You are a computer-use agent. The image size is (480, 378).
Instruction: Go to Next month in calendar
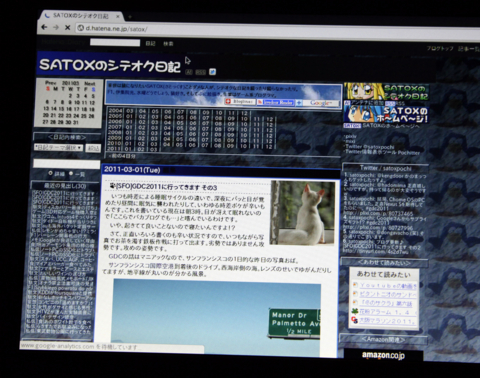(x=89, y=83)
